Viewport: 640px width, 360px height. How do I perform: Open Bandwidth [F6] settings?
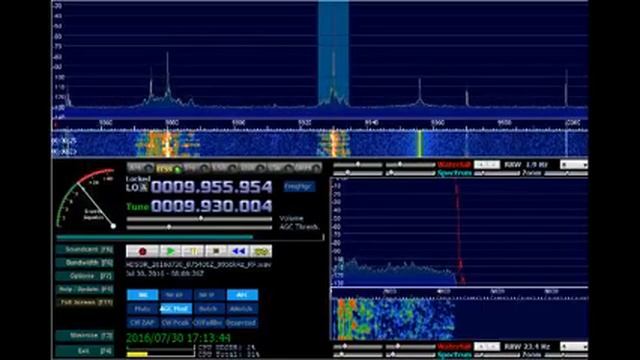point(85,262)
